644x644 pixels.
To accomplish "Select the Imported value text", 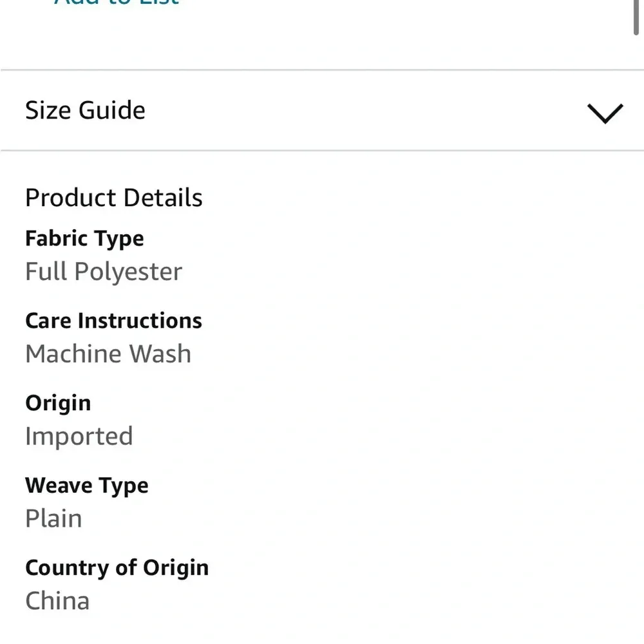I will click(x=79, y=437).
